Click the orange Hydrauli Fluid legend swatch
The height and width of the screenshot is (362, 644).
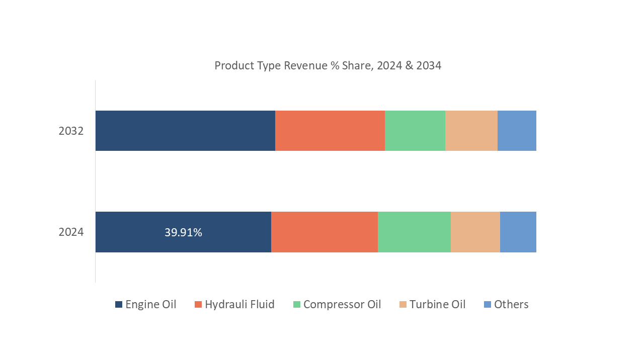[198, 305]
